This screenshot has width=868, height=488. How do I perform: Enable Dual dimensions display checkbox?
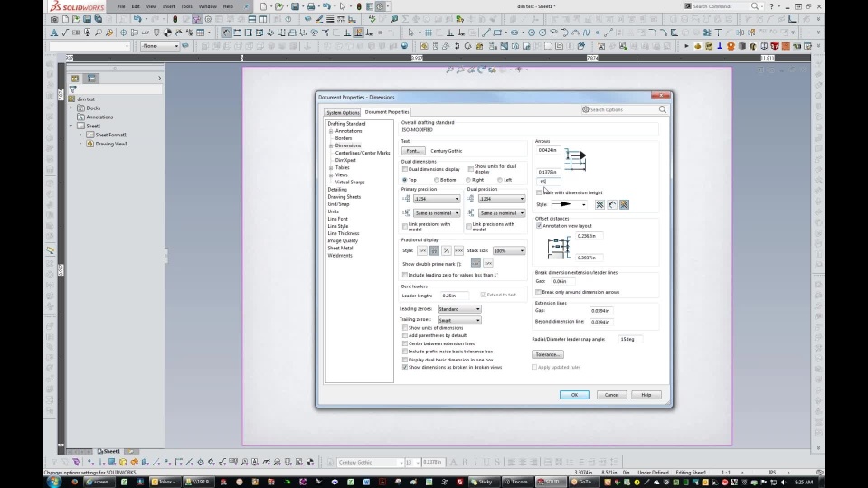click(405, 169)
